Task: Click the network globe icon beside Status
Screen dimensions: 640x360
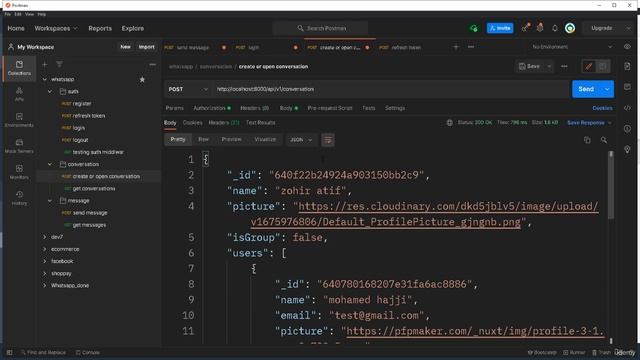Action: [x=449, y=122]
